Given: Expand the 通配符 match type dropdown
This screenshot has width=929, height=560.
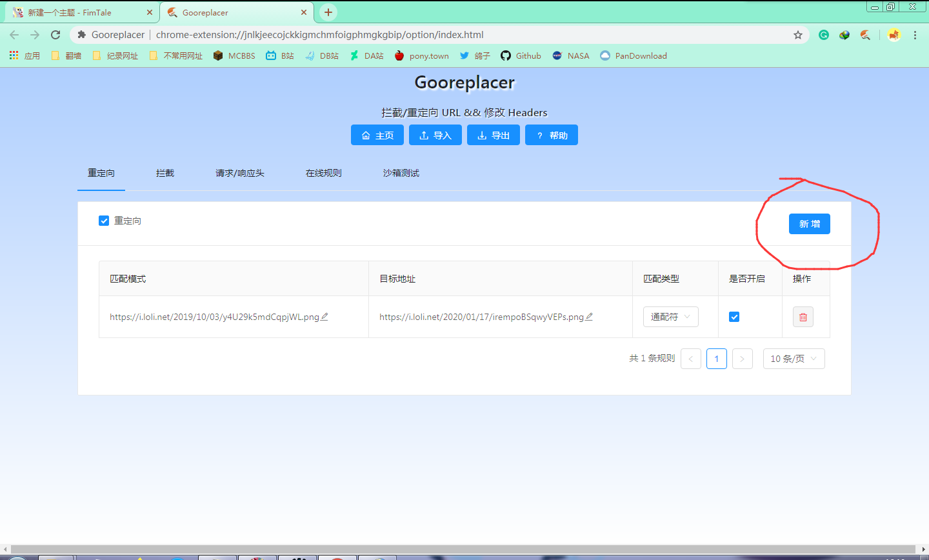Looking at the screenshot, I should tap(670, 317).
